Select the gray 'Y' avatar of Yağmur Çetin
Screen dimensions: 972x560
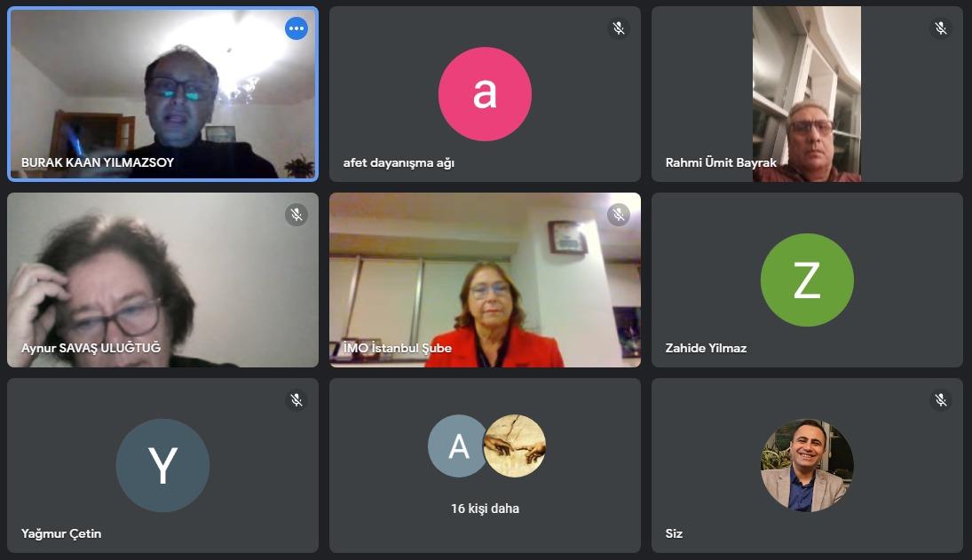pyautogui.click(x=162, y=466)
